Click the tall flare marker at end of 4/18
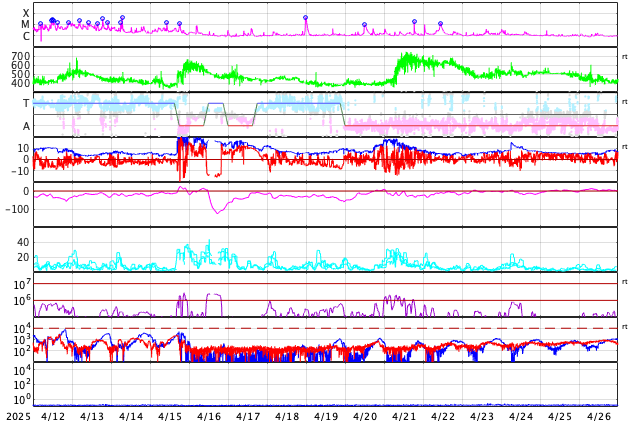The image size is (634, 424). tap(306, 18)
